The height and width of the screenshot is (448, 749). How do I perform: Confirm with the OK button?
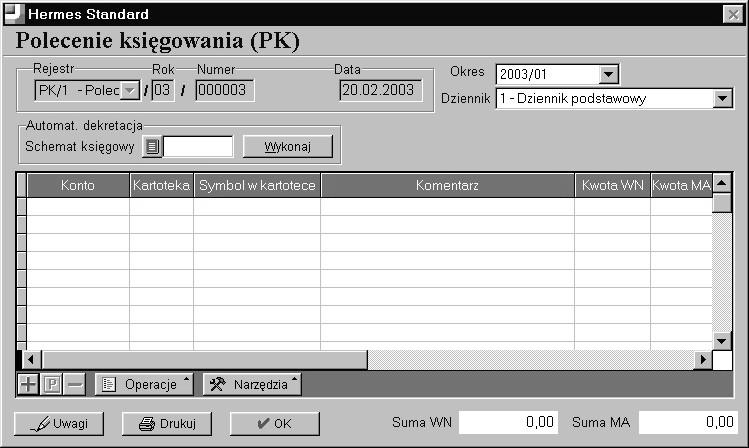275,424
